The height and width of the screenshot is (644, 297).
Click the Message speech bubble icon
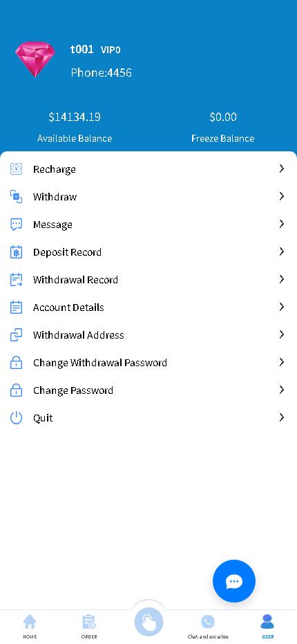(x=16, y=225)
